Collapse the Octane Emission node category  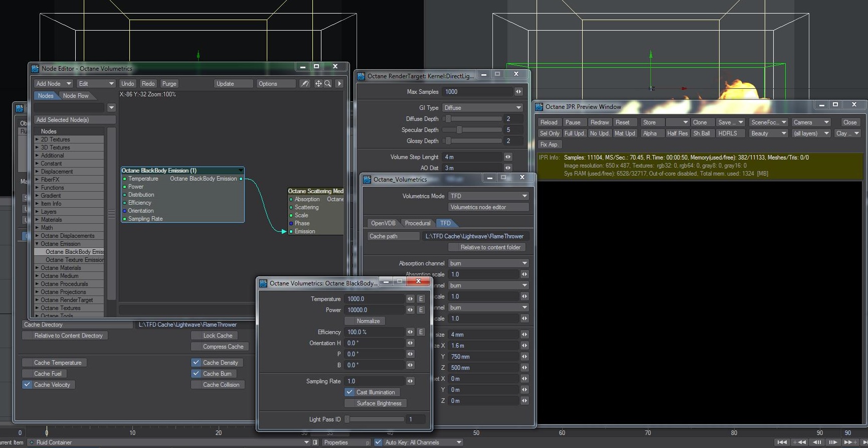point(37,244)
